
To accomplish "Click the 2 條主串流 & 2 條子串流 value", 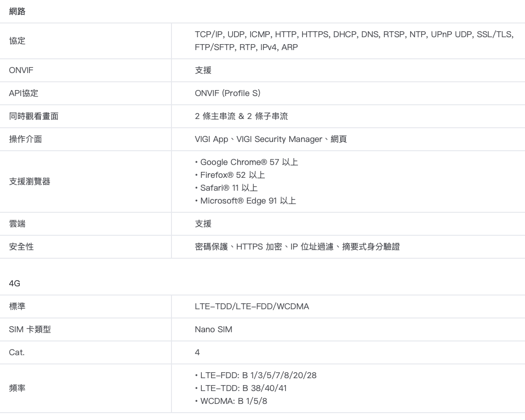I will (x=241, y=116).
